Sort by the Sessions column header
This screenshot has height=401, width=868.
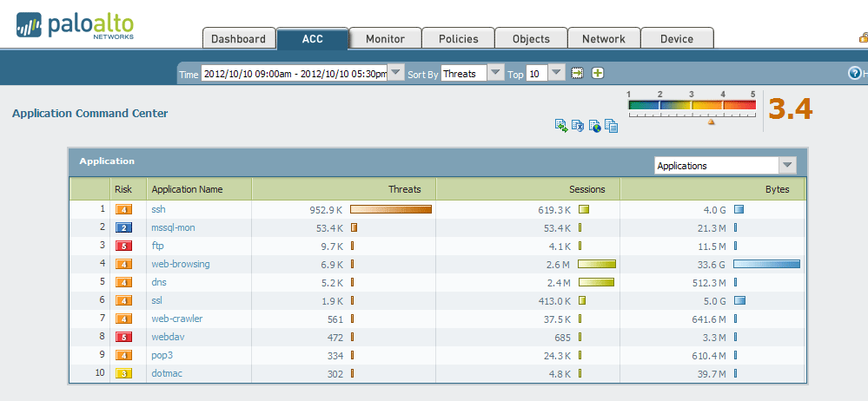tap(586, 189)
